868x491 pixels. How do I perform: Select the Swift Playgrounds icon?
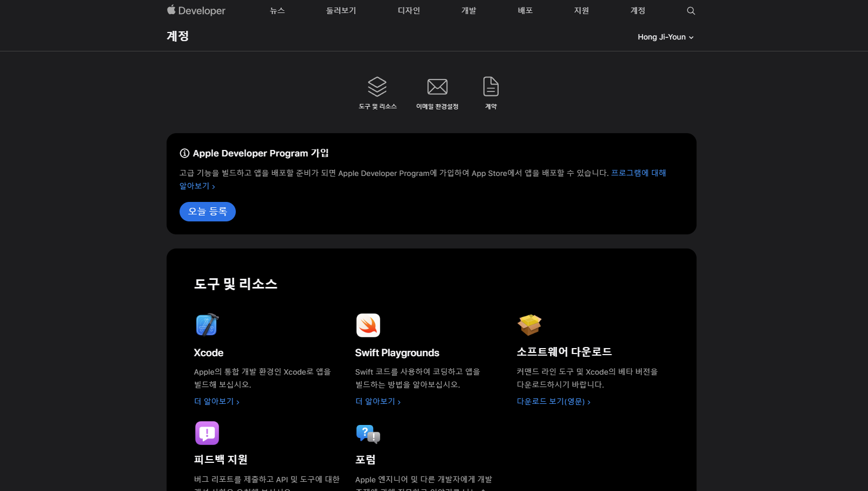click(368, 325)
